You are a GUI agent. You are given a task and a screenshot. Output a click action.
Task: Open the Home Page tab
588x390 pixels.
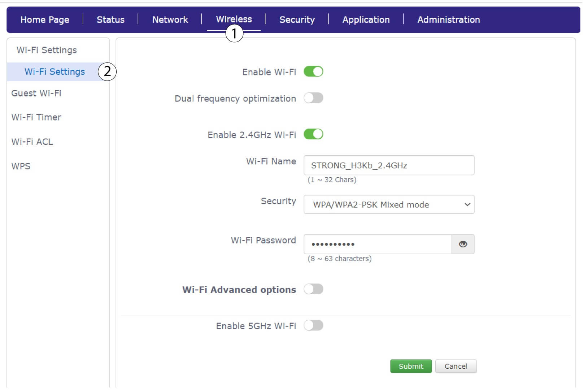tap(45, 19)
